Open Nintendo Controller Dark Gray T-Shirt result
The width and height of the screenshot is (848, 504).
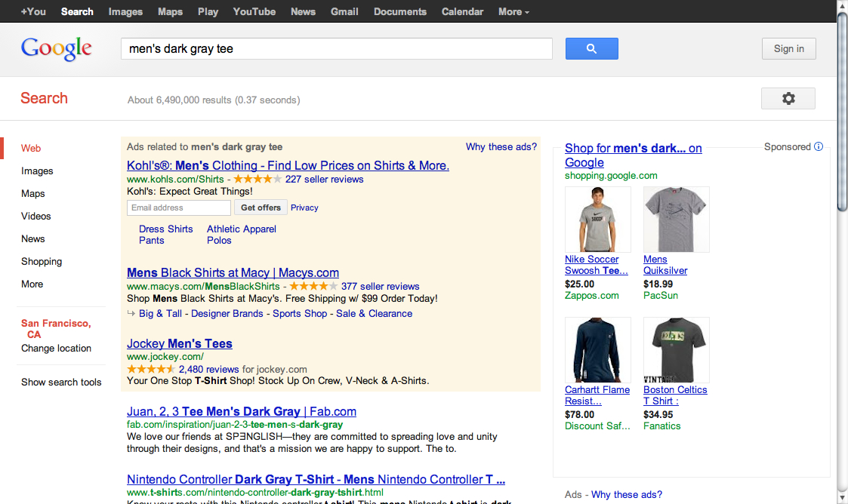point(316,480)
